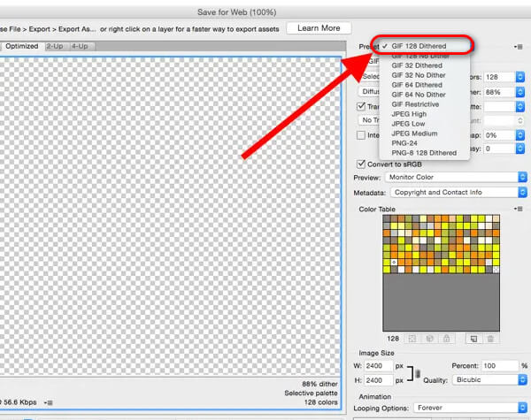Click the Learn More button
Screen dimensions: 531x420
[x=319, y=28]
